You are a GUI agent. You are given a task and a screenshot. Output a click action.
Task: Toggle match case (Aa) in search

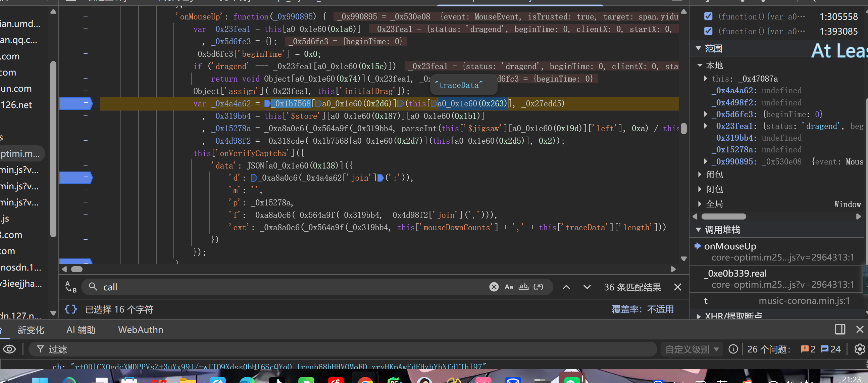pos(508,287)
